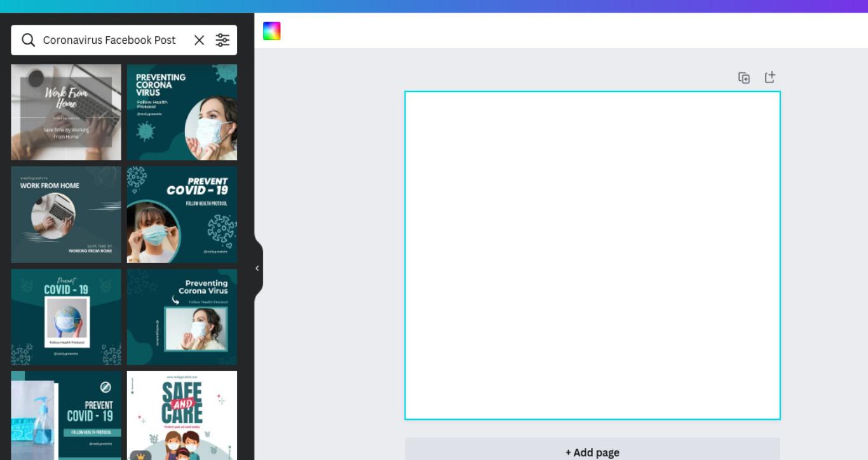The height and width of the screenshot is (460, 868).
Task: Click the search magnifier icon
Action: [28, 40]
